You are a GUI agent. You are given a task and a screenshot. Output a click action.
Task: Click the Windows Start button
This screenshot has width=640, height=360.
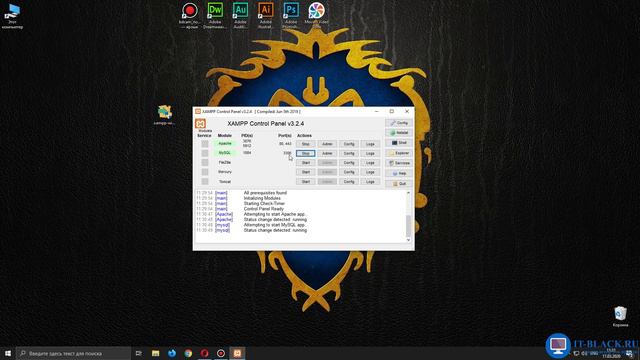(x=8, y=353)
